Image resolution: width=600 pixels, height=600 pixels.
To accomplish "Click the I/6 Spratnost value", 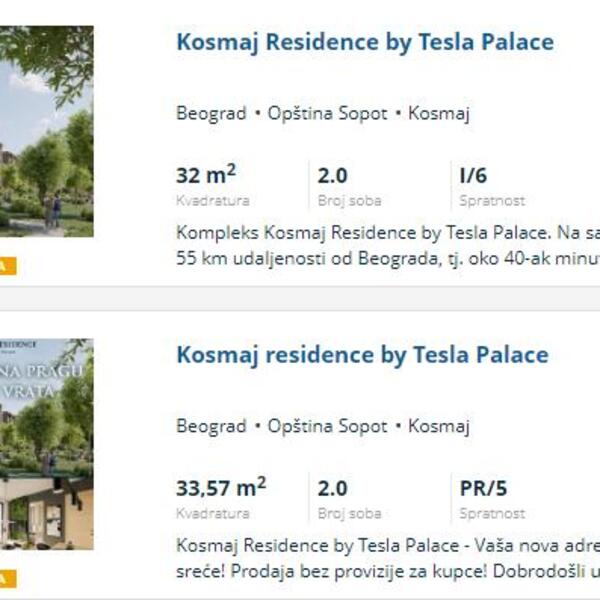I will click(473, 176).
